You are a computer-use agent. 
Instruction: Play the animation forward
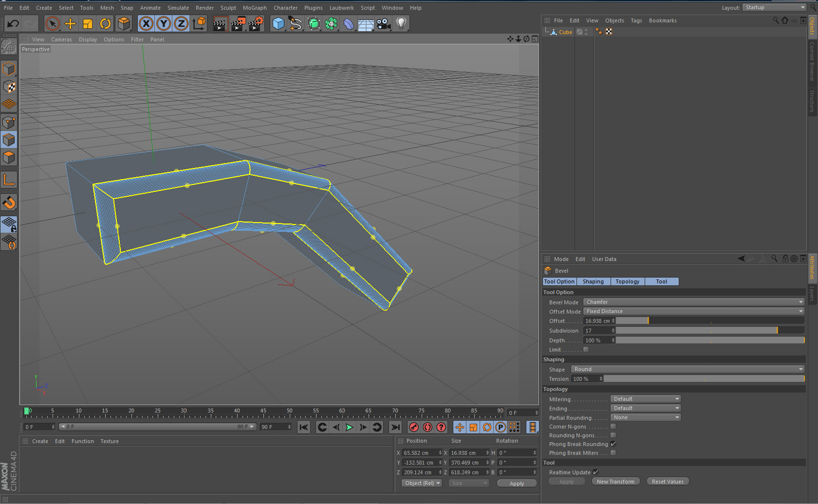point(349,427)
